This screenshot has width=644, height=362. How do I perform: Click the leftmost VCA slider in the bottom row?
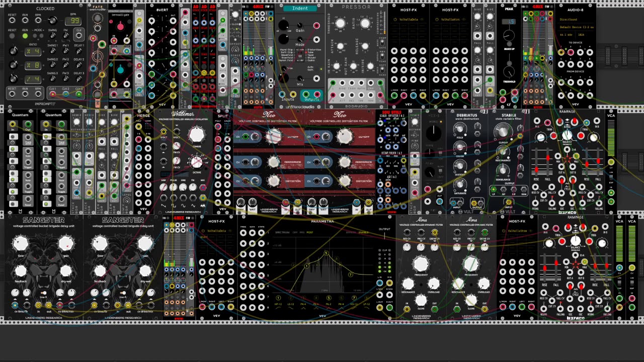(619, 244)
